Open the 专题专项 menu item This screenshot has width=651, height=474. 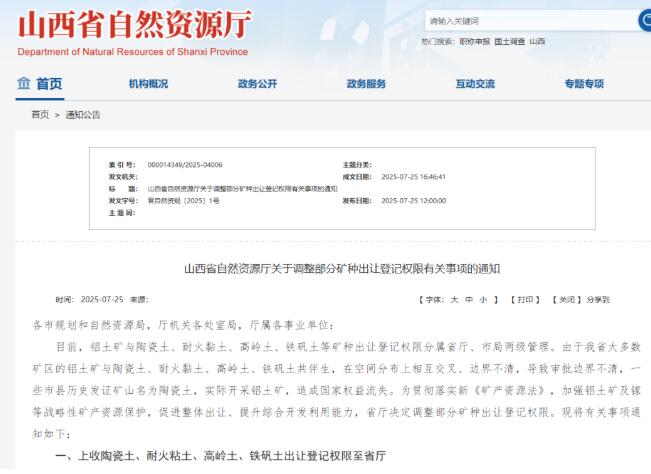[x=584, y=84]
